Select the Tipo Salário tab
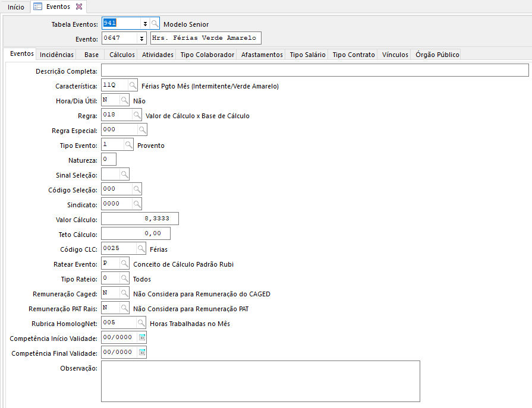Screen dimensions: 532x408 [307, 55]
